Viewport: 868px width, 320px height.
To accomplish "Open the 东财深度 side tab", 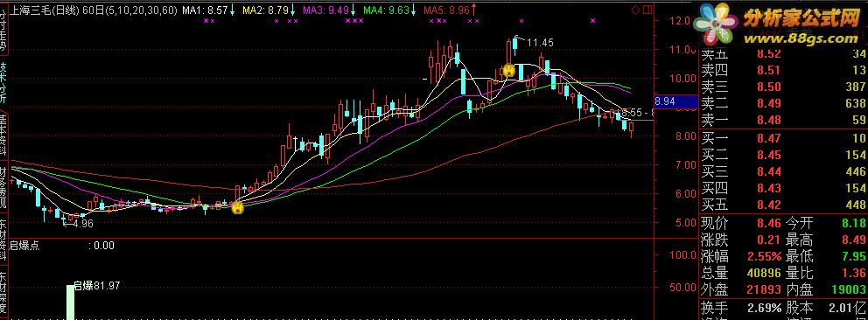I will tap(3, 293).
